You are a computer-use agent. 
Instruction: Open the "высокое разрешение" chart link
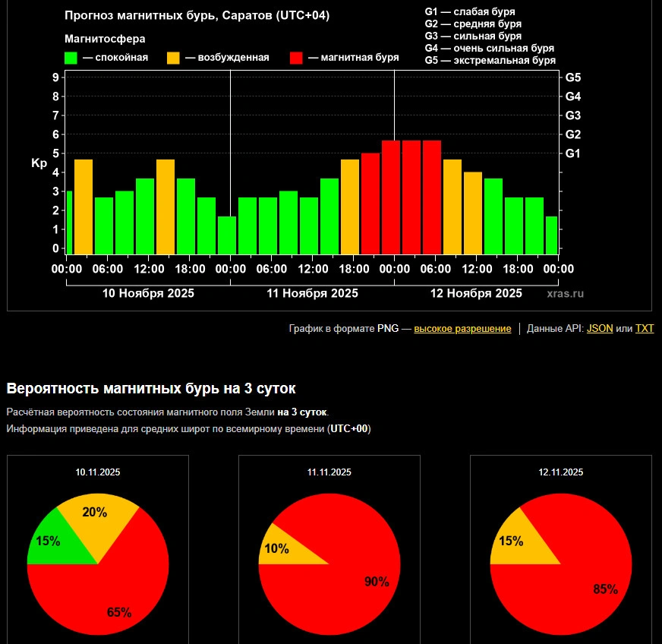(x=462, y=329)
